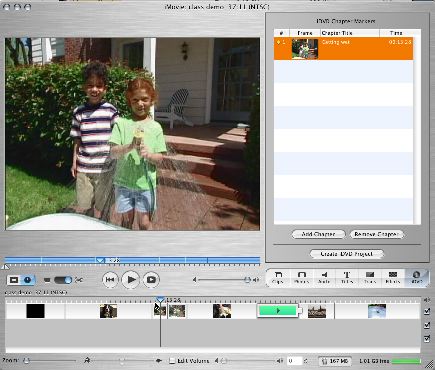
Task: Play the movie full screen
Action: click(x=151, y=280)
